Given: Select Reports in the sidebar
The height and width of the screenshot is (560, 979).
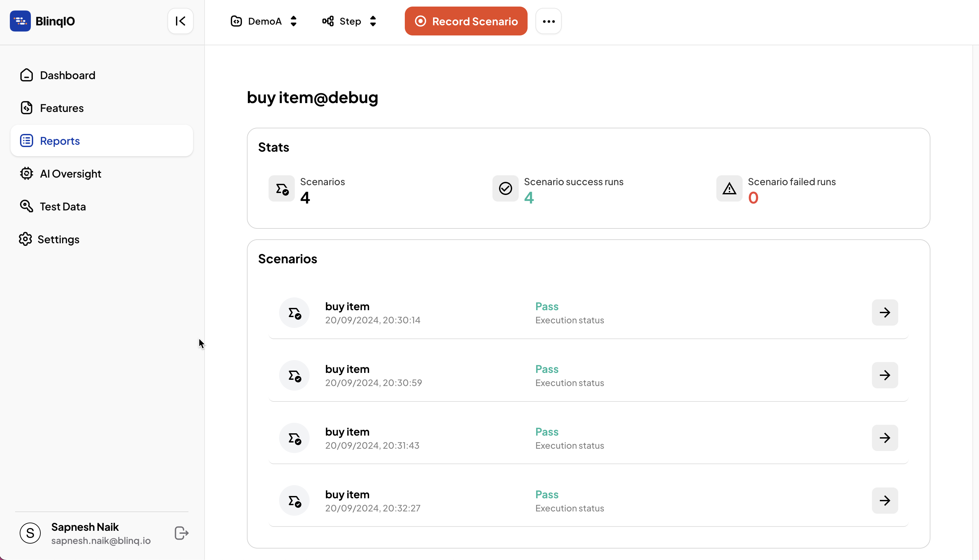Looking at the screenshot, I should point(101,141).
